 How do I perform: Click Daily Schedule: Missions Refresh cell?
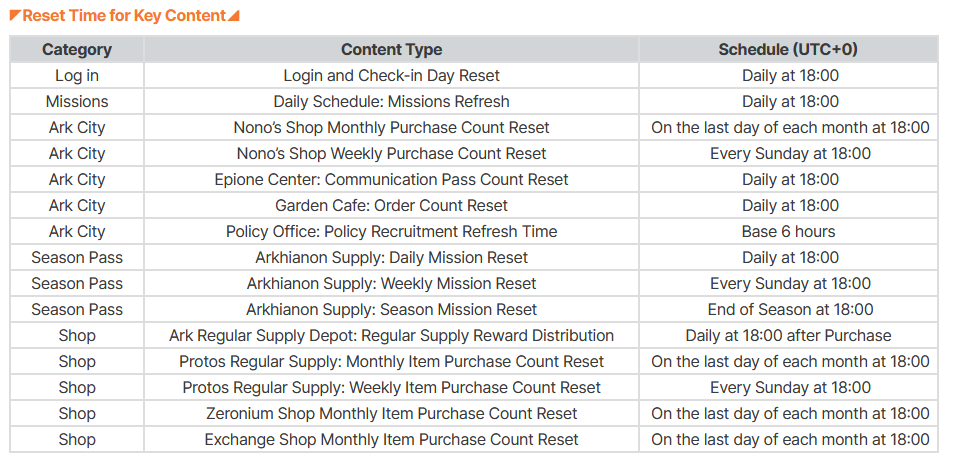pyautogui.click(x=391, y=101)
